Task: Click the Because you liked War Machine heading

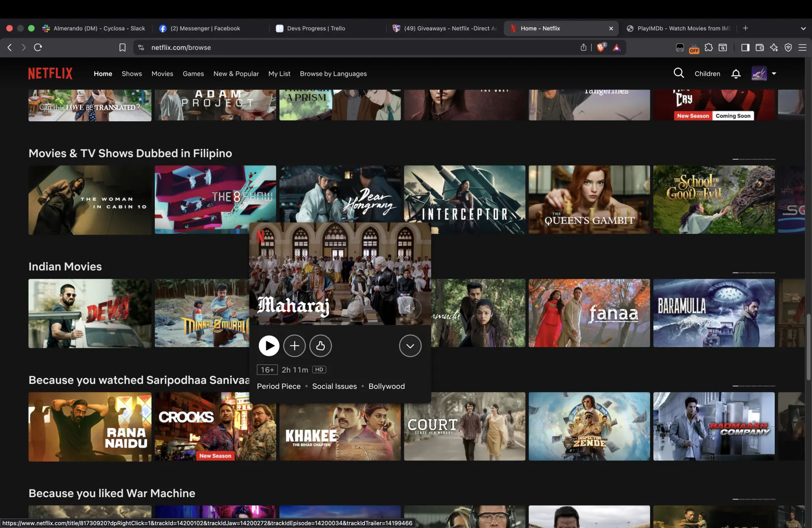Action: 112,493
